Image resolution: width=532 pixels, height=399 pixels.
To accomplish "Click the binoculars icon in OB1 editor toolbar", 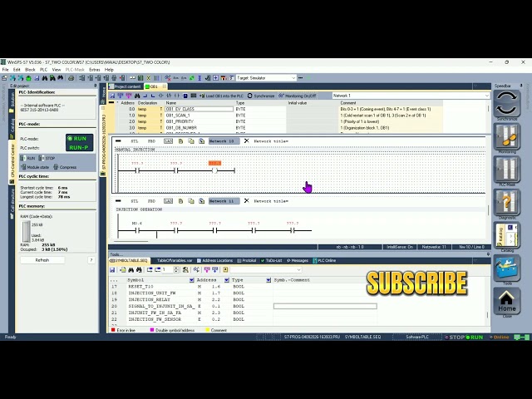I will [x=137, y=96].
